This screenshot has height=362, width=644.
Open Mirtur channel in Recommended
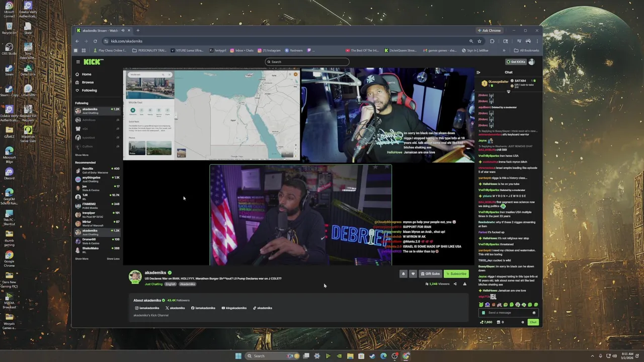pyautogui.click(x=98, y=223)
